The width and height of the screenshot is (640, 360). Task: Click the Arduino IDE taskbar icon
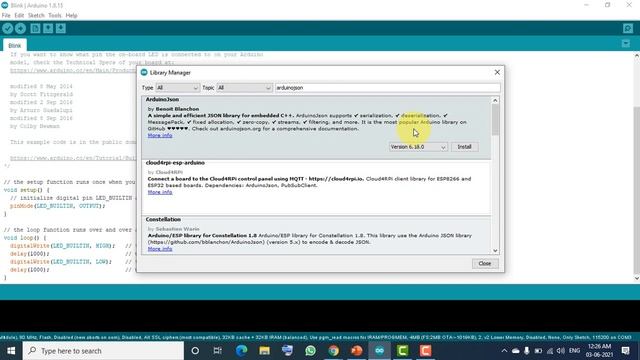[380, 351]
